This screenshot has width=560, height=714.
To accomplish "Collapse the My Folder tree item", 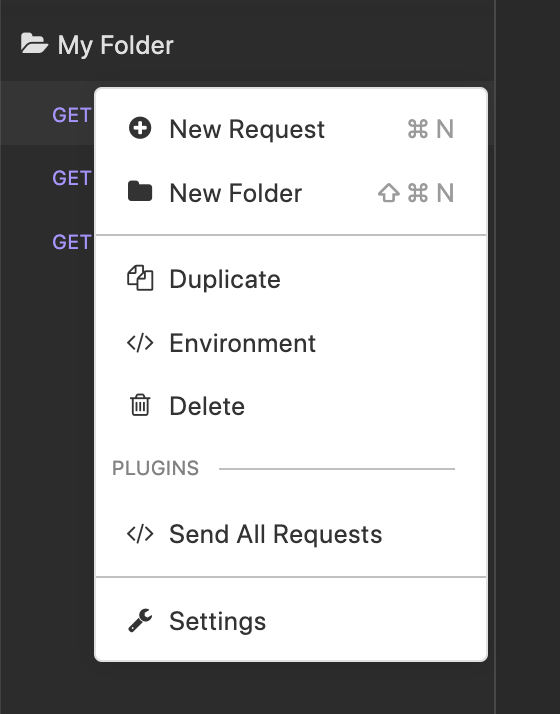I will pos(247,45).
